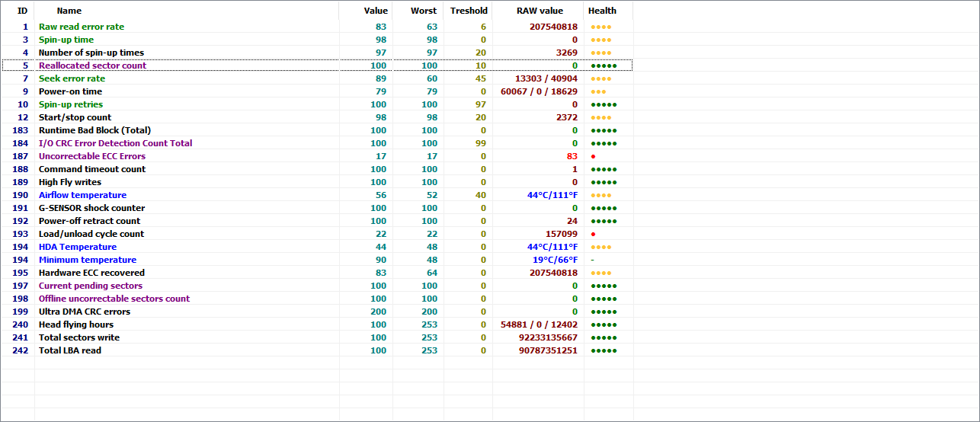Select the Hardware ECC recovered attribute

point(317,273)
